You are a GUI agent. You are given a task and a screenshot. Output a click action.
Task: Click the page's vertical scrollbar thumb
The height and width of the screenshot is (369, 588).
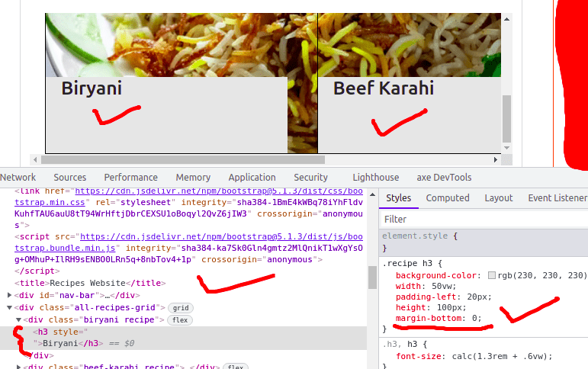point(506,119)
